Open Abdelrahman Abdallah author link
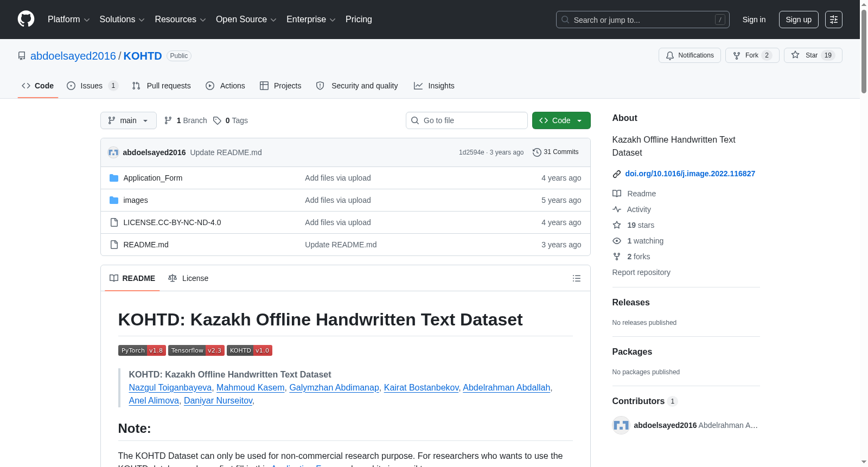The image size is (868, 467). click(507, 387)
